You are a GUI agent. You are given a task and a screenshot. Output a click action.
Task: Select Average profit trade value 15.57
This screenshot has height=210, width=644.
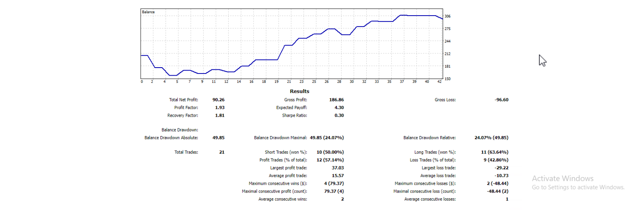[x=337, y=176]
